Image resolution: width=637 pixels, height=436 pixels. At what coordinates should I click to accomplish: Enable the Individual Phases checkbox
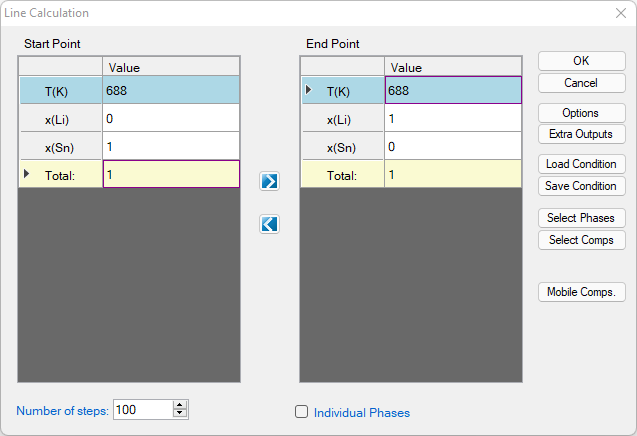point(302,412)
